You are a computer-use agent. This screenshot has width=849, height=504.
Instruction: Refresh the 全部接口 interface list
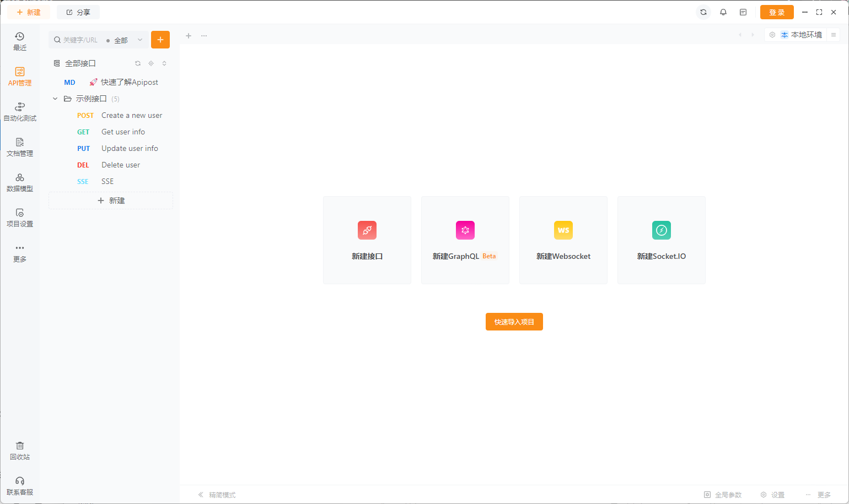pos(137,63)
